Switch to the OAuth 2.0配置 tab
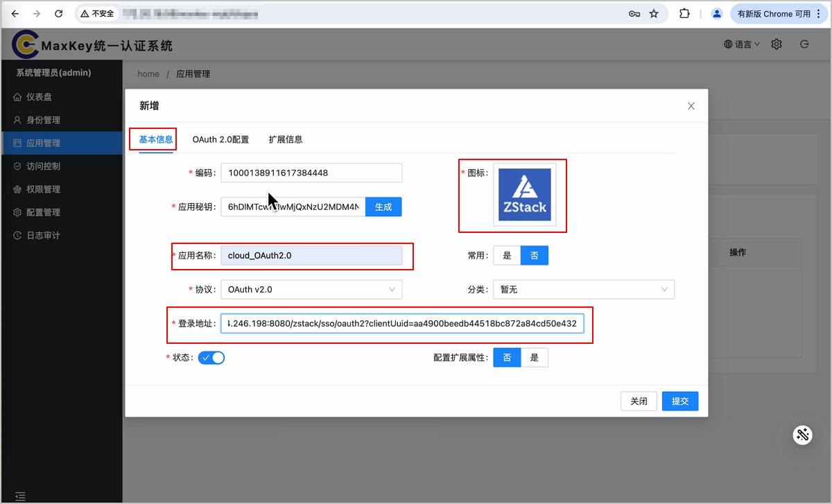This screenshot has height=504, width=832. [220, 139]
